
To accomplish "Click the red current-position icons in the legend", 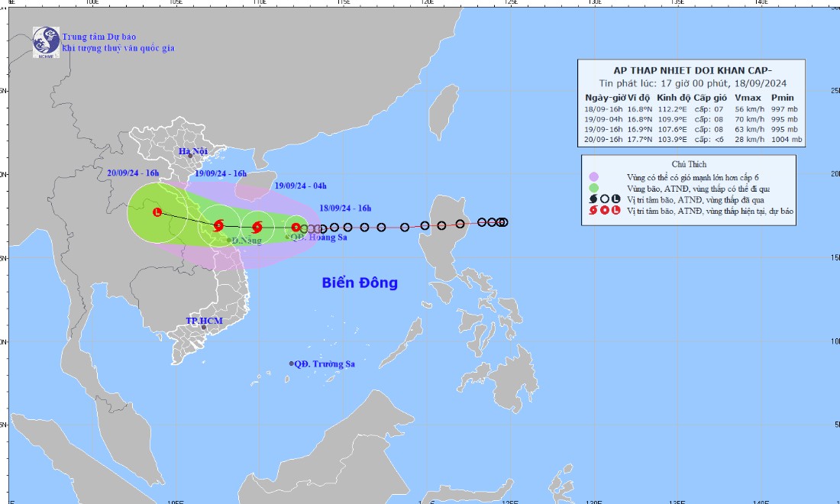I will point(604,210).
